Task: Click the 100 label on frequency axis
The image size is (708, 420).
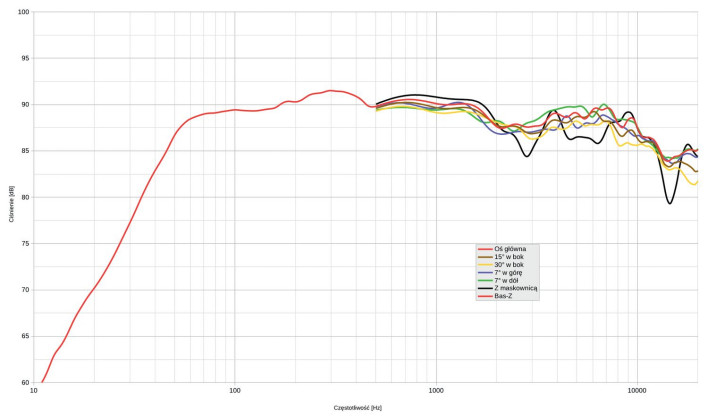Action: click(235, 391)
